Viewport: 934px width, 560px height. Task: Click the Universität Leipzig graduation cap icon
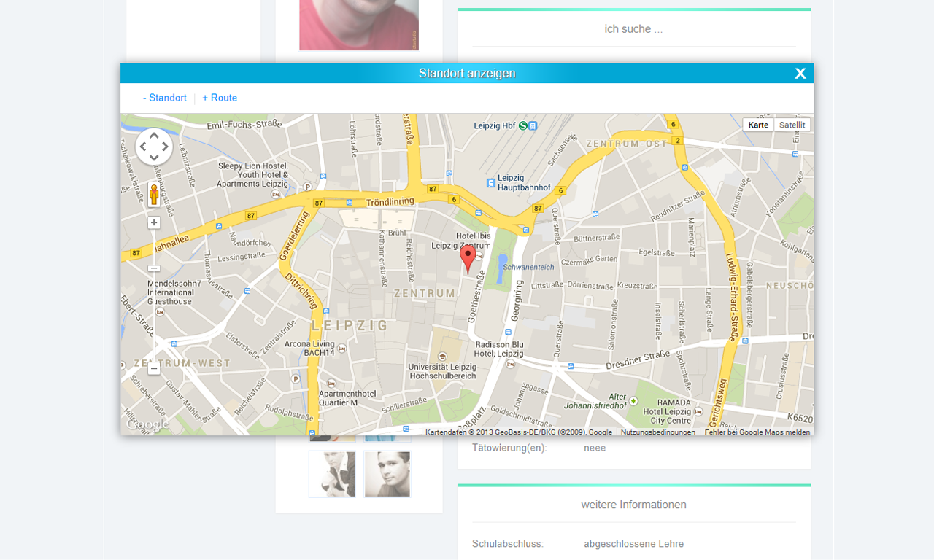pyautogui.click(x=442, y=356)
